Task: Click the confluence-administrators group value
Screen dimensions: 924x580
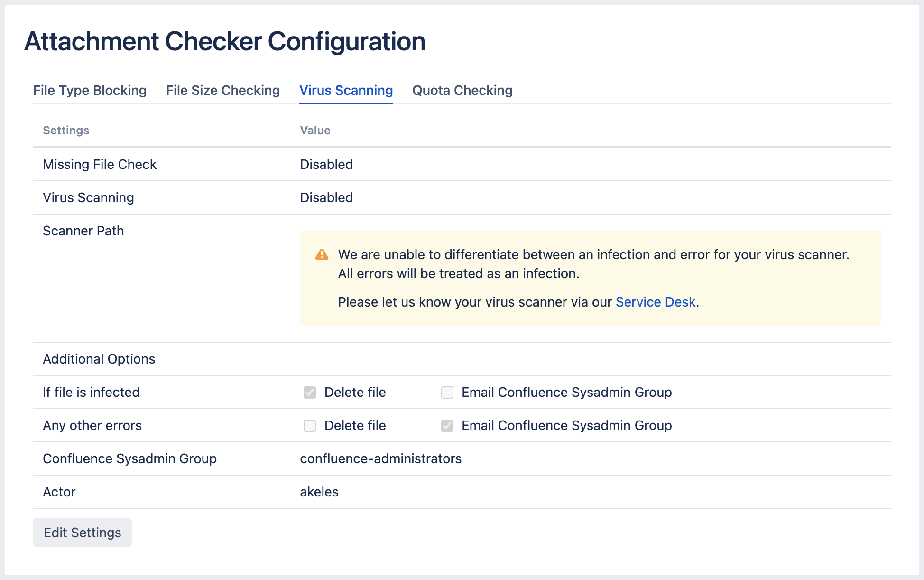Action: click(380, 458)
